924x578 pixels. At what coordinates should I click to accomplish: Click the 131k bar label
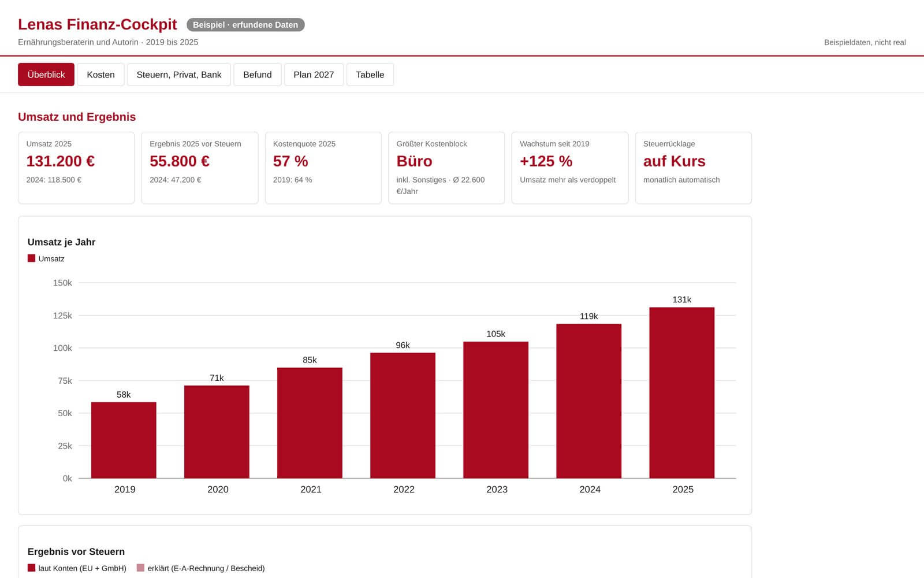tap(681, 299)
